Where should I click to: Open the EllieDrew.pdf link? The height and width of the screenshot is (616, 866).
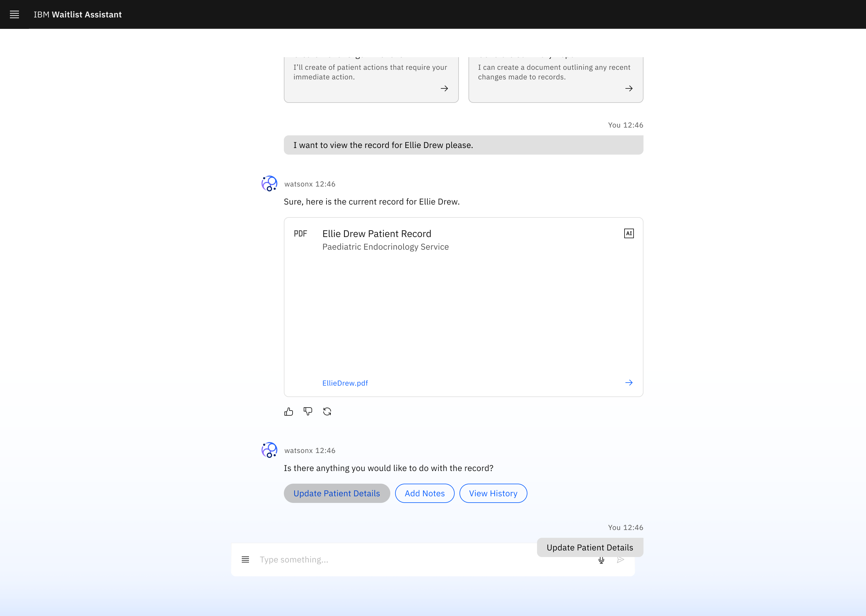click(345, 383)
